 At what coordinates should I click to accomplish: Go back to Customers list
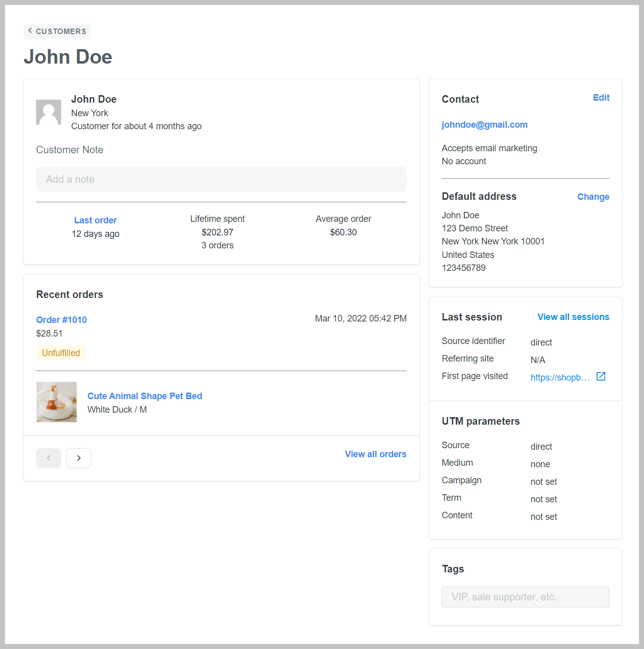pyautogui.click(x=57, y=31)
